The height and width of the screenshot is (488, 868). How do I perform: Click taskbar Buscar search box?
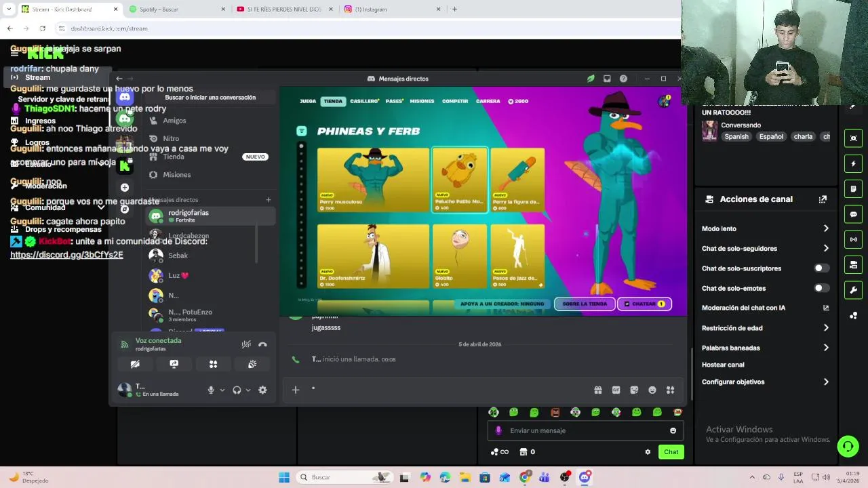tap(344, 477)
